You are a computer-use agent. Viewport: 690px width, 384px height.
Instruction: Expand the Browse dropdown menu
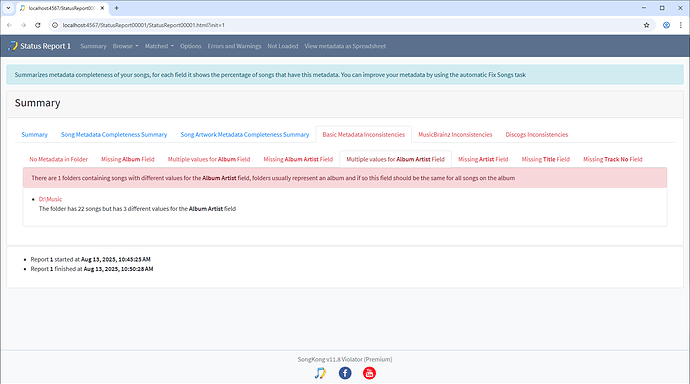tap(125, 46)
